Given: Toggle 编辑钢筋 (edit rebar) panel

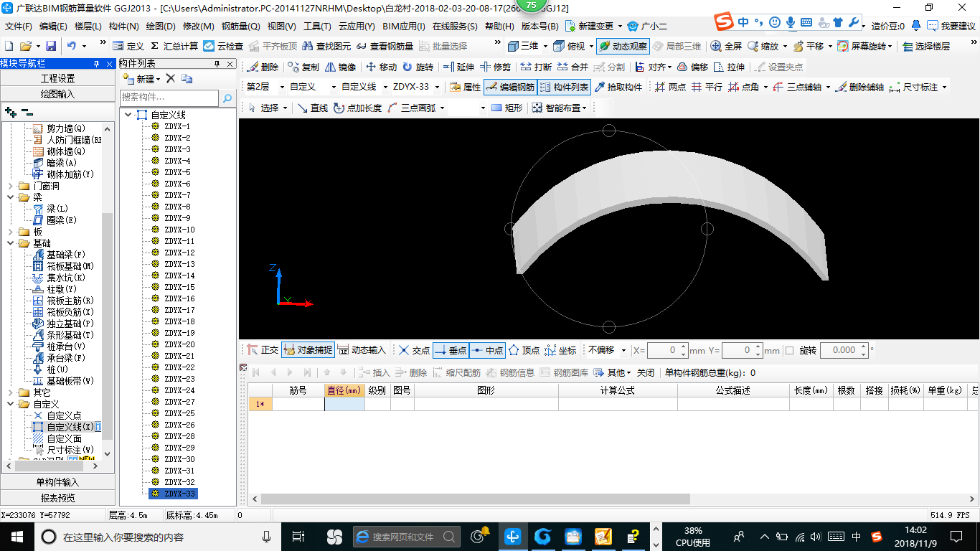Looking at the screenshot, I should coord(509,87).
